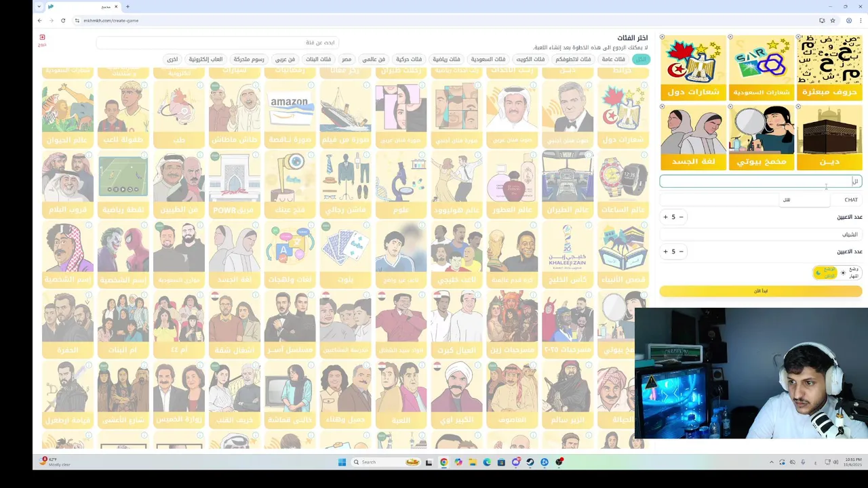Open info icon on طب card
Screen dimensions: 868x488
click(x=200, y=85)
